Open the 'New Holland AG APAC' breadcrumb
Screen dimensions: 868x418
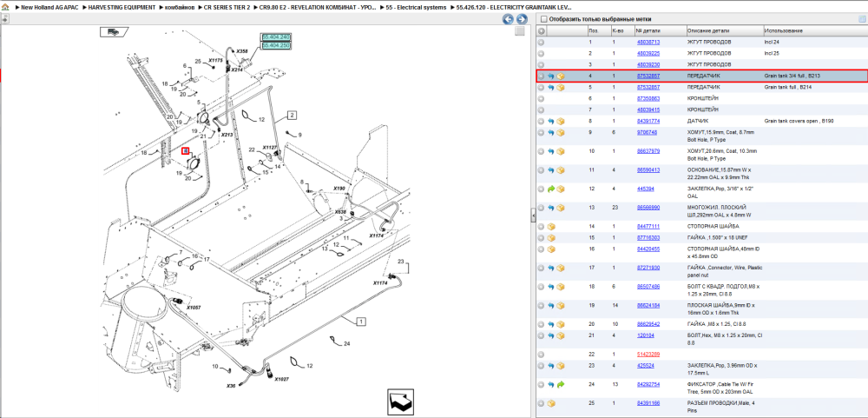tap(49, 8)
